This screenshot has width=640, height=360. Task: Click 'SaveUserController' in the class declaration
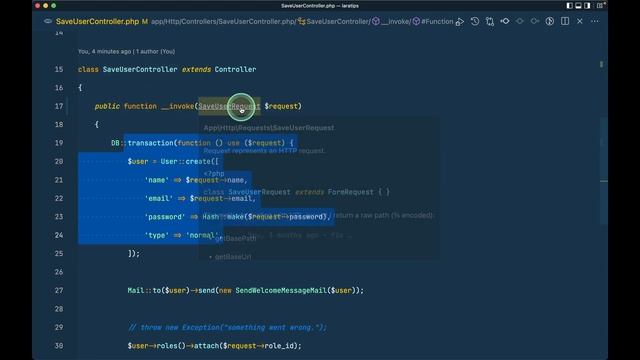tap(140, 69)
